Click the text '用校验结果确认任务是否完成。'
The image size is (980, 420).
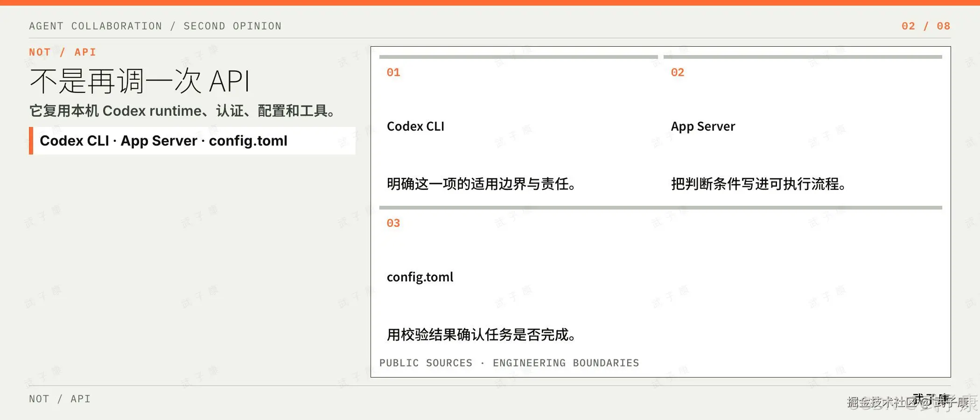(x=481, y=335)
